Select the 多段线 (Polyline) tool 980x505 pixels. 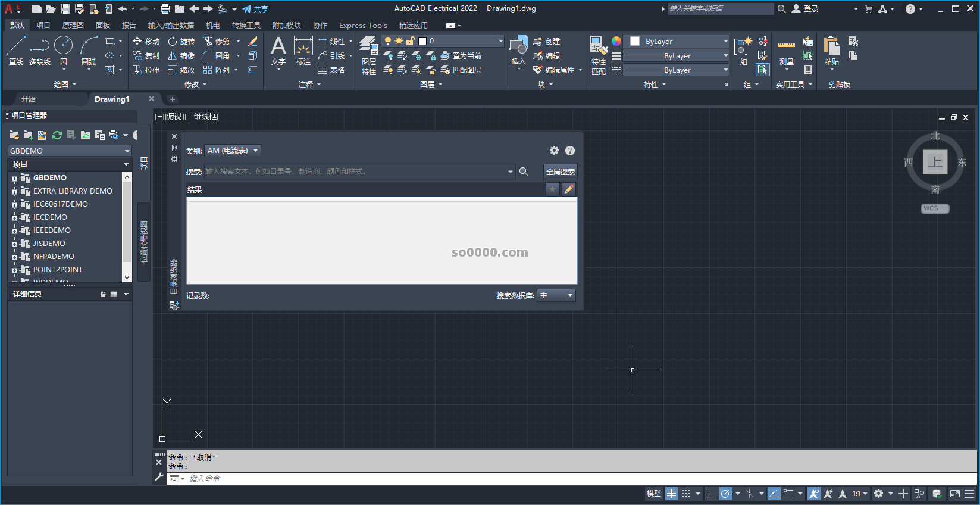click(x=40, y=50)
